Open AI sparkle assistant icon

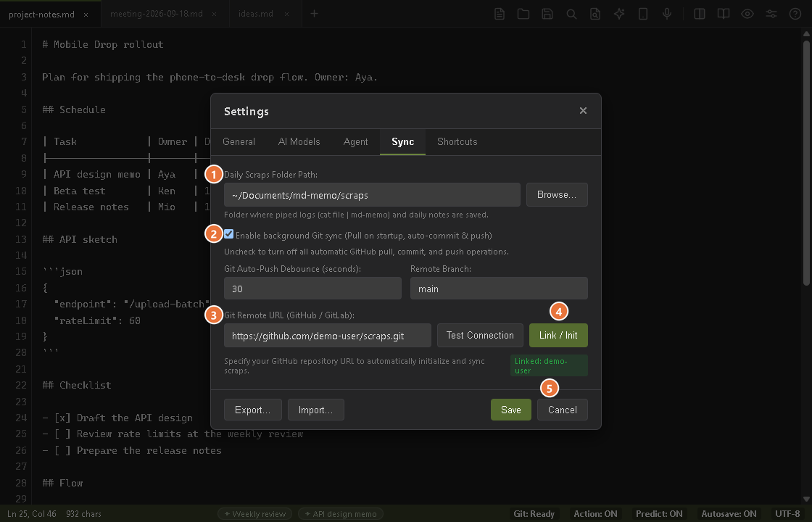(x=619, y=14)
